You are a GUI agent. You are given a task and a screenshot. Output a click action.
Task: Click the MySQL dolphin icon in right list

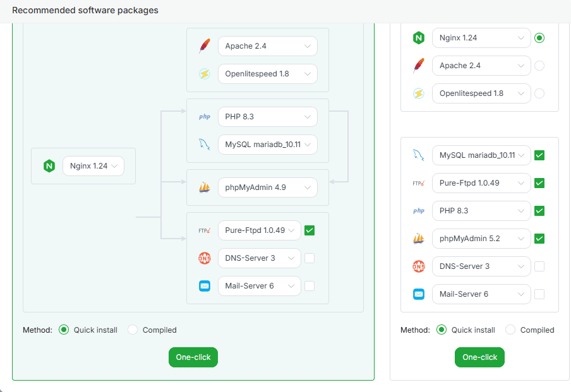coord(418,155)
